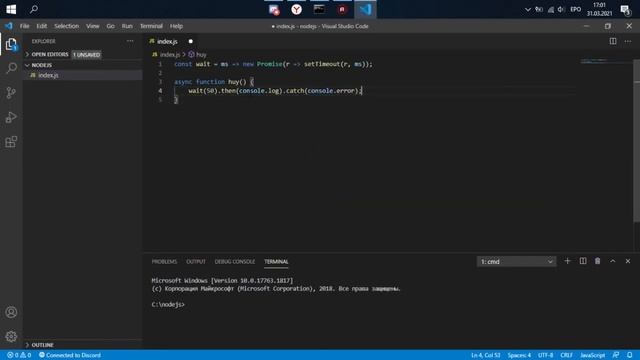Viewport: 640px width, 360px height.
Task: Click the unsaved dot on index.js tab
Action: pyautogui.click(x=191, y=41)
